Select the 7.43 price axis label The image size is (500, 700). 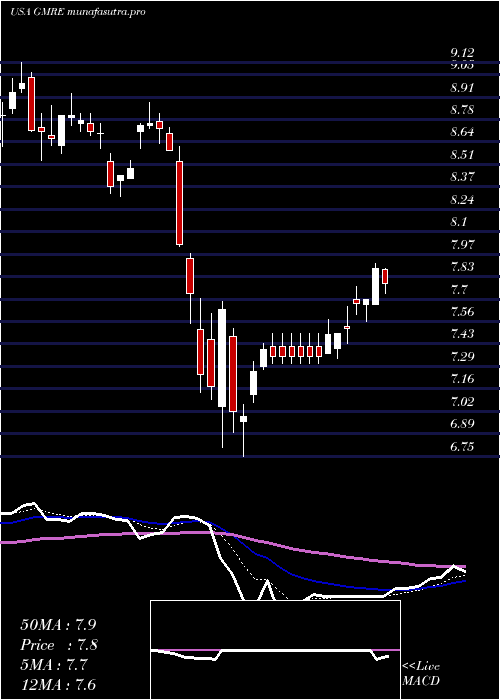462,334
